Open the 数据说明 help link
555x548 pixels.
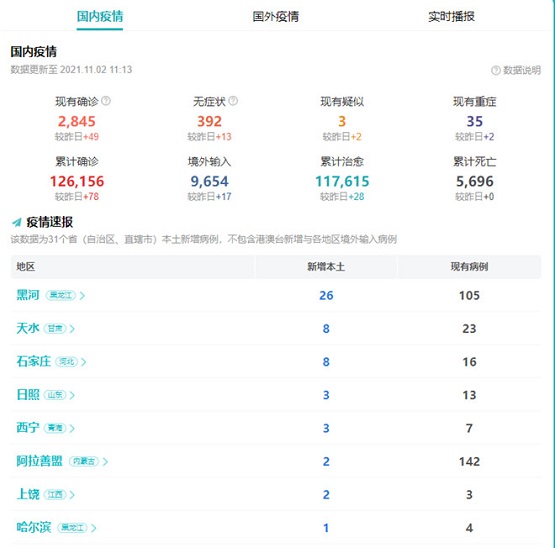(x=516, y=70)
